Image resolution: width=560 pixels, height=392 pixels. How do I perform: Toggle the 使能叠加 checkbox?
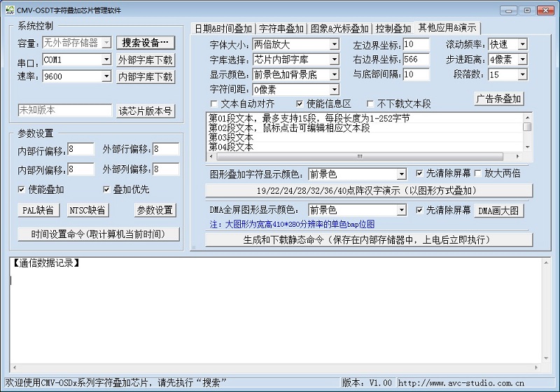(x=22, y=189)
